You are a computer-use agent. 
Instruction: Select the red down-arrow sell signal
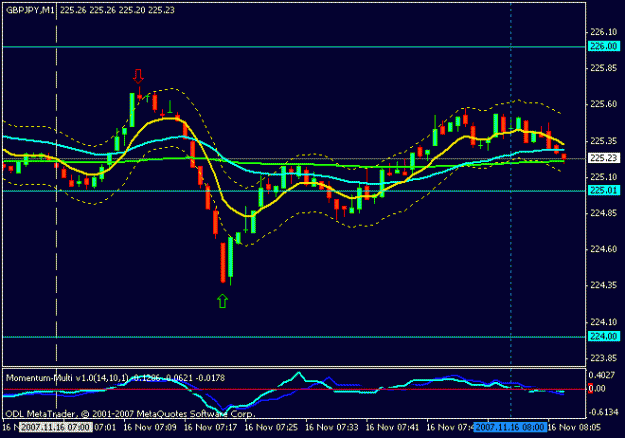[138, 77]
